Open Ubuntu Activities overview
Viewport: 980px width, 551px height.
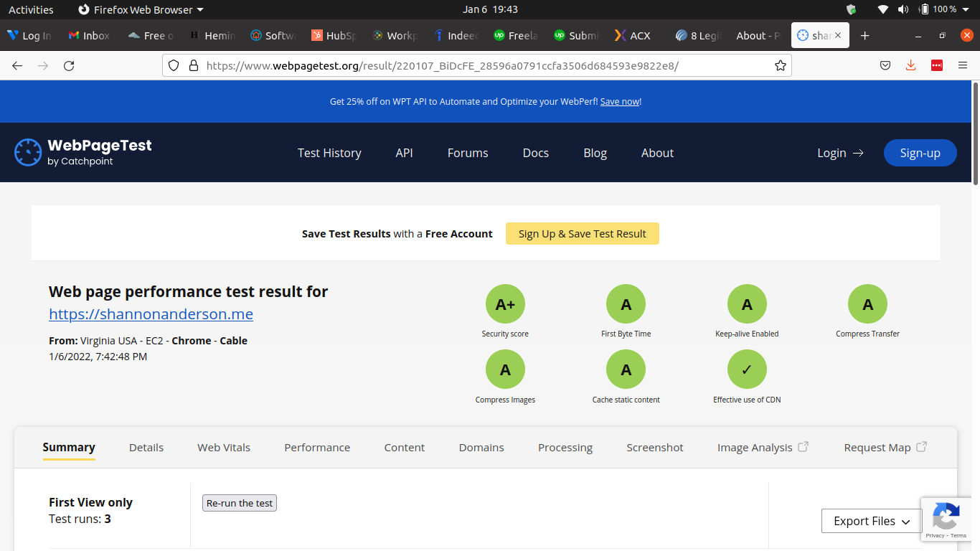tap(31, 9)
